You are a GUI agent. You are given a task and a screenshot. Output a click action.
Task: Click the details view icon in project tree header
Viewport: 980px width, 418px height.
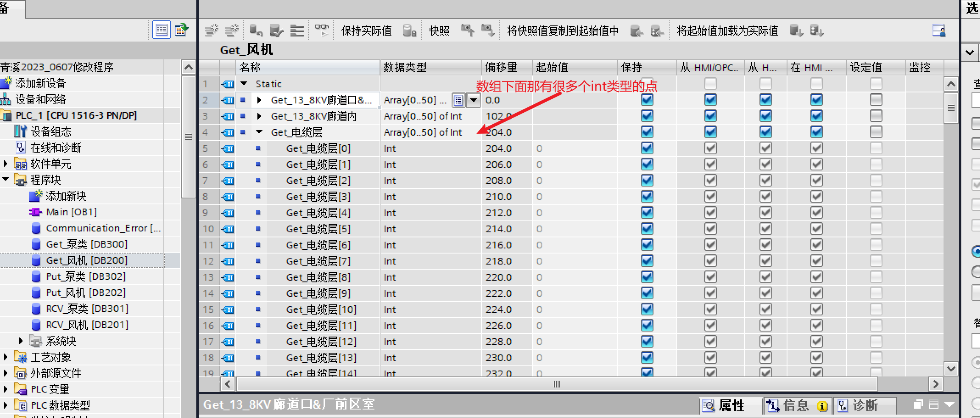162,30
